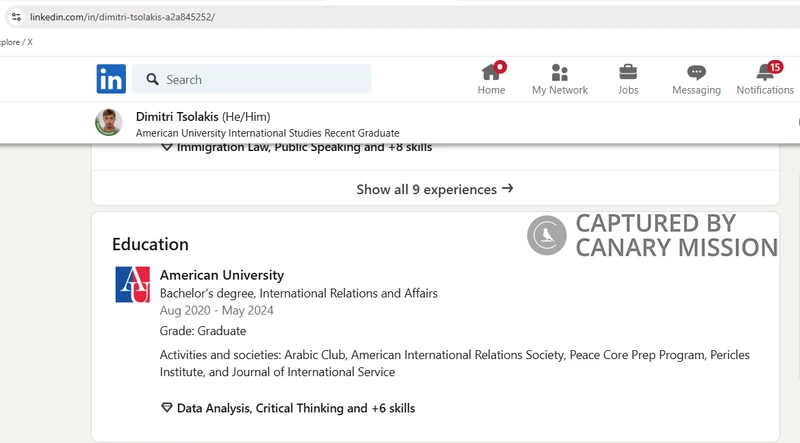This screenshot has width=800, height=443.
Task: Open the bookmark labeled plore / X
Action: 16,42
